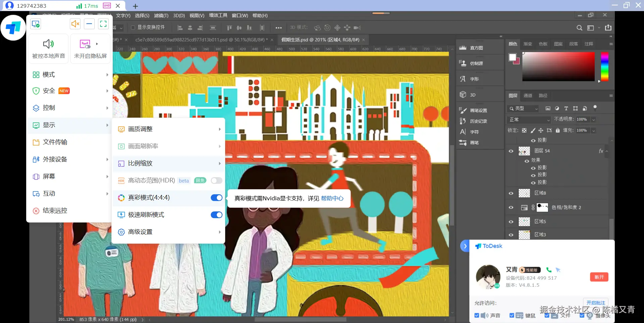Click the red 断开 disconnect button
Screen dimensions: 644x323
coord(599,277)
